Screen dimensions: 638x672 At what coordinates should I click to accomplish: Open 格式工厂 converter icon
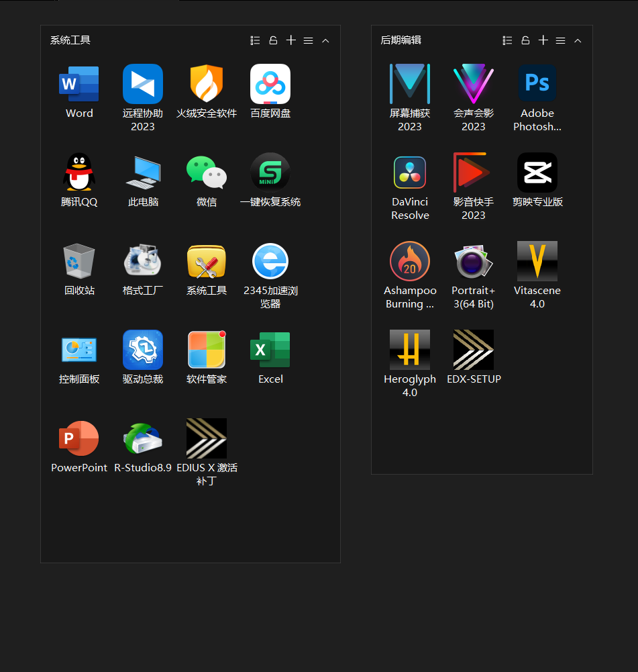pos(143,261)
